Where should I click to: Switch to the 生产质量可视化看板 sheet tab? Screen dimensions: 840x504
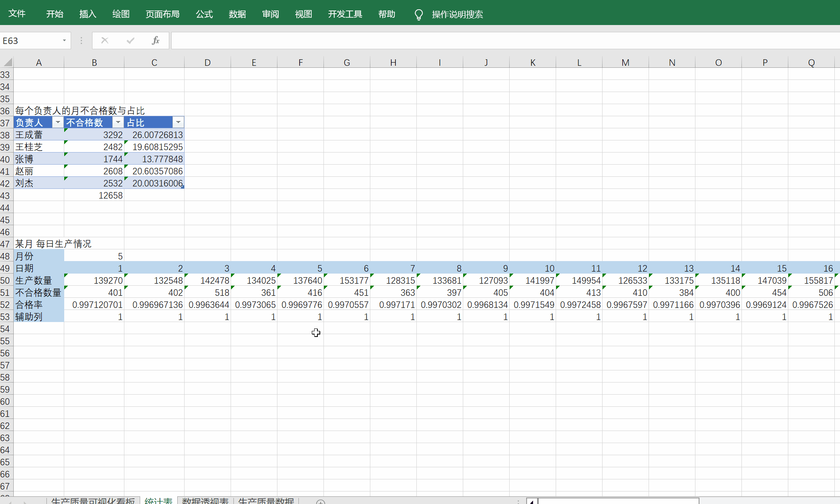tap(93, 501)
